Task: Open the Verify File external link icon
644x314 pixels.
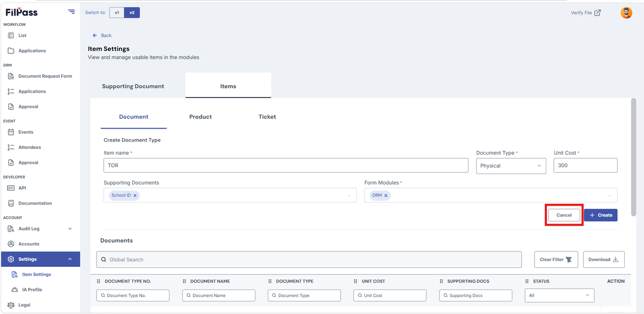Action: (597, 13)
